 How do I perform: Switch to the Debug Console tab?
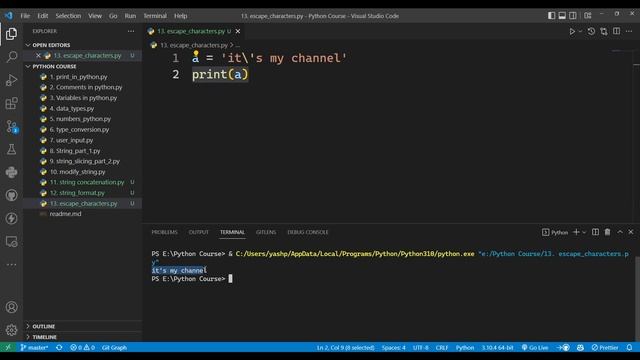pyautogui.click(x=308, y=232)
